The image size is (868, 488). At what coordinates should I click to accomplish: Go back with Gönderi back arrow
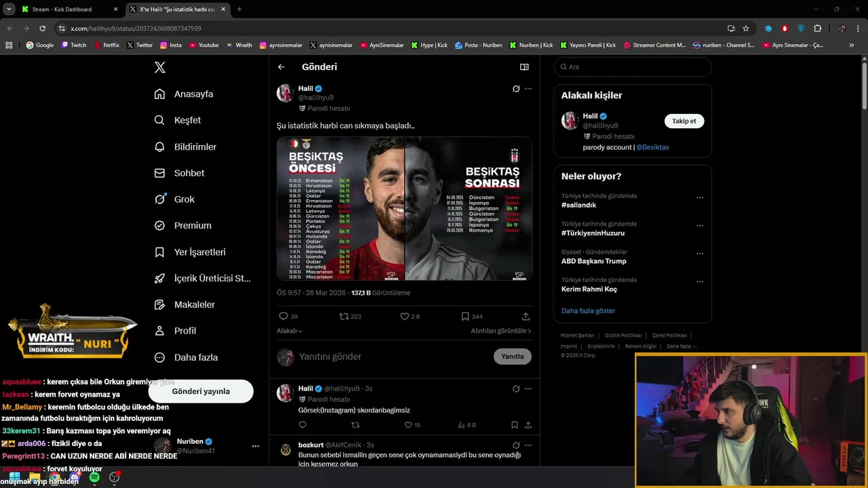point(281,67)
